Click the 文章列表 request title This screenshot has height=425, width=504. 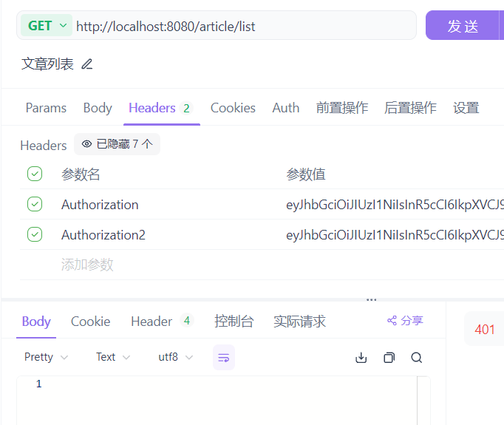[x=47, y=64]
